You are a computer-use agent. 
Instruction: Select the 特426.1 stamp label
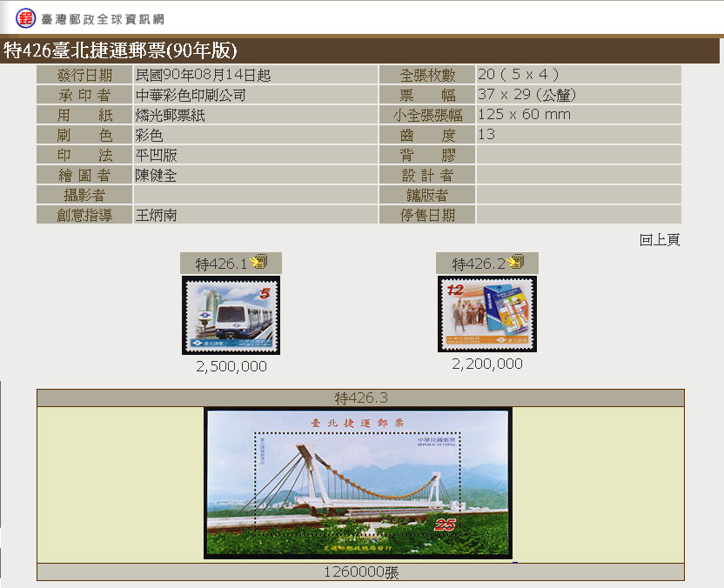tap(221, 264)
